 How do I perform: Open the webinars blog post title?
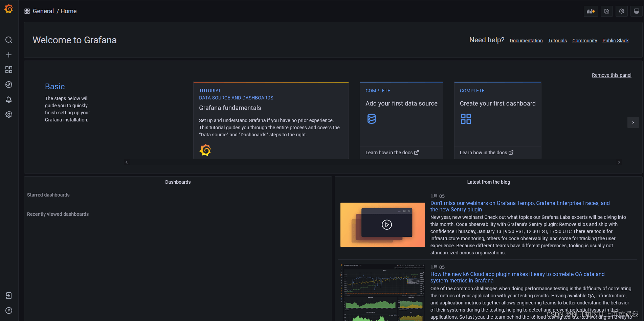pyautogui.click(x=520, y=206)
